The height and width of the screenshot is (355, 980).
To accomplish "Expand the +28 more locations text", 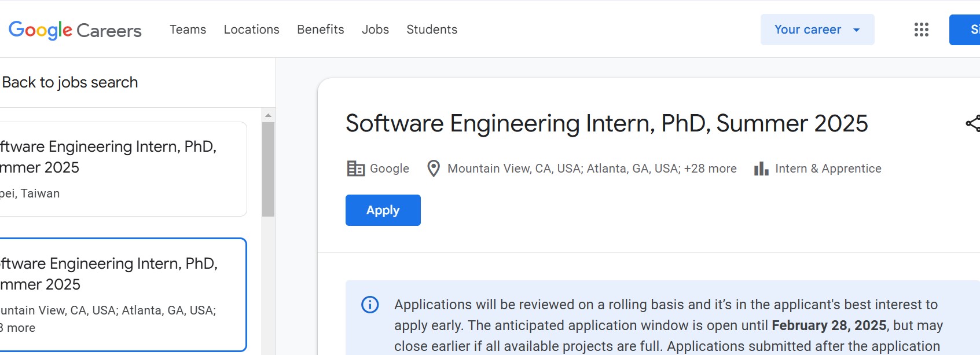I will tap(710, 169).
